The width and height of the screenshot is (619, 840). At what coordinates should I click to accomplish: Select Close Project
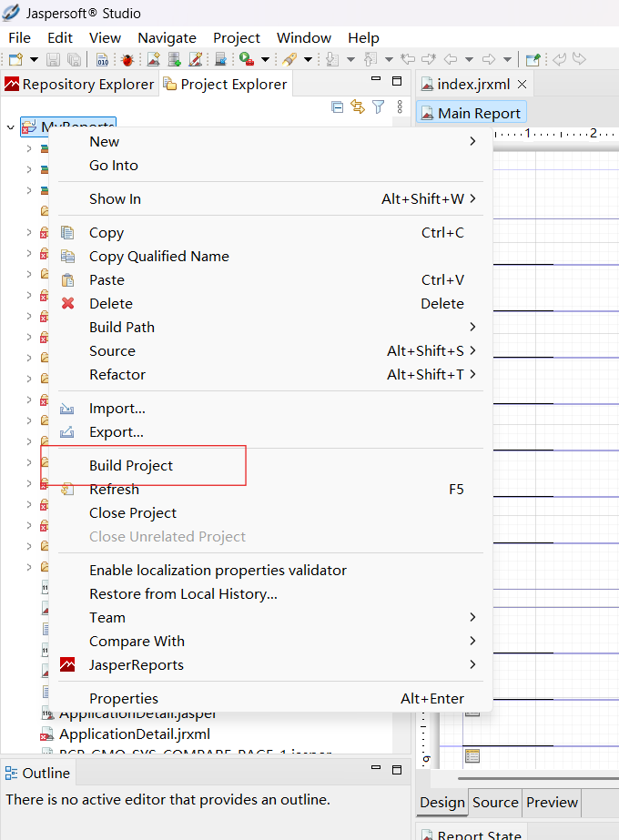coord(270,513)
